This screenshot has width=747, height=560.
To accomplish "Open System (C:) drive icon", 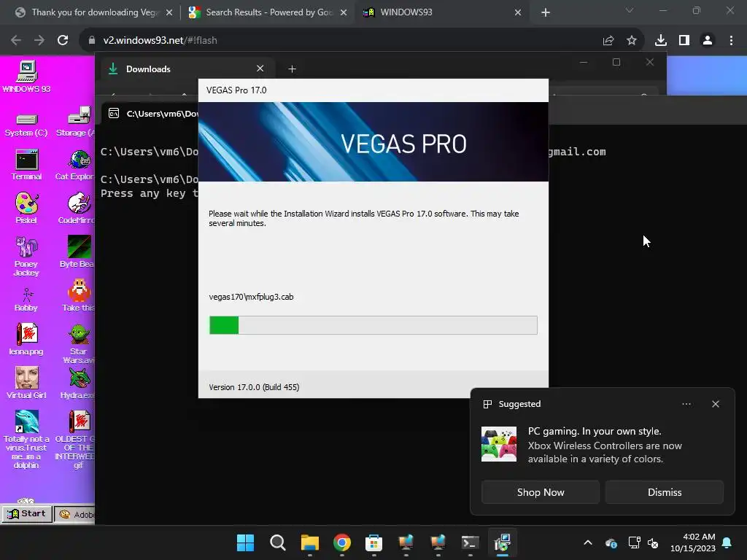I will pos(26,125).
